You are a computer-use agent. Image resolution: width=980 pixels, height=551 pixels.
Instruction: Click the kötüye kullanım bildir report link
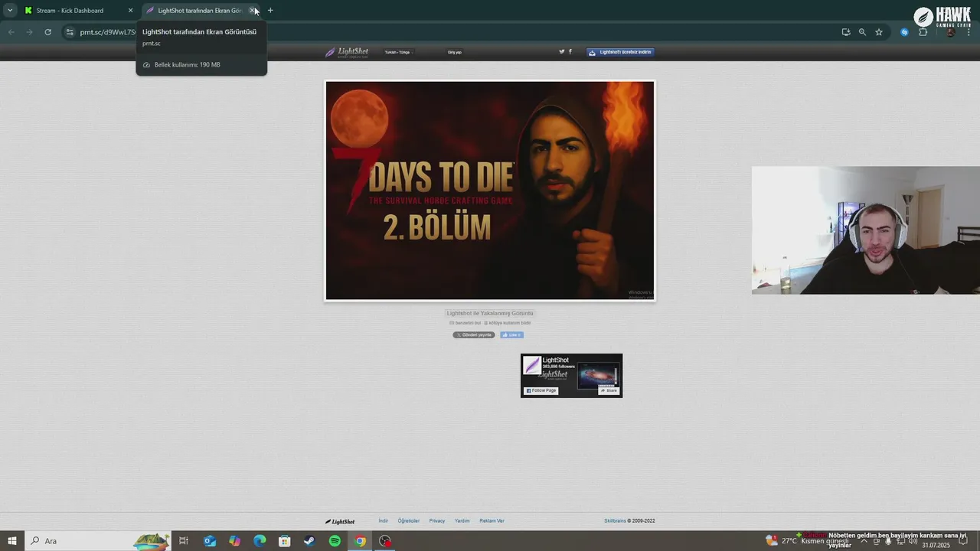pos(508,323)
